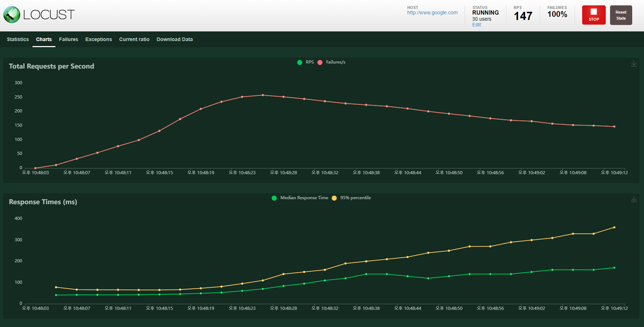Stop the running load test
644x327 pixels.
594,15
